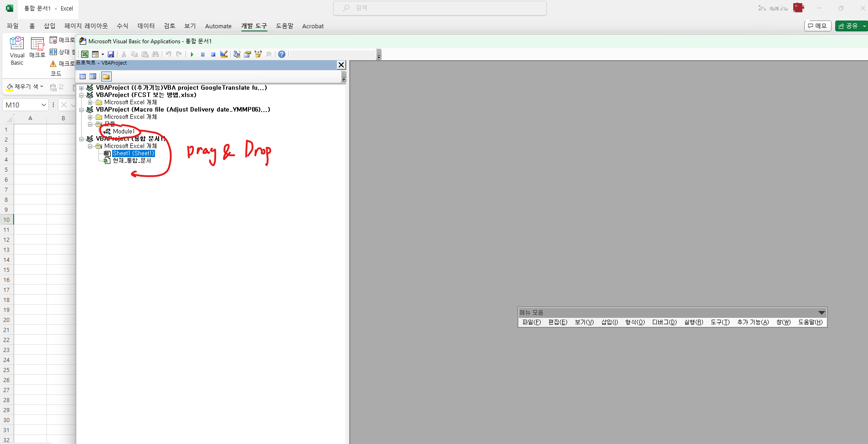Click the View Microsoft Excel icon in VBA toolbar
This screenshot has height=444, width=868.
(85, 54)
